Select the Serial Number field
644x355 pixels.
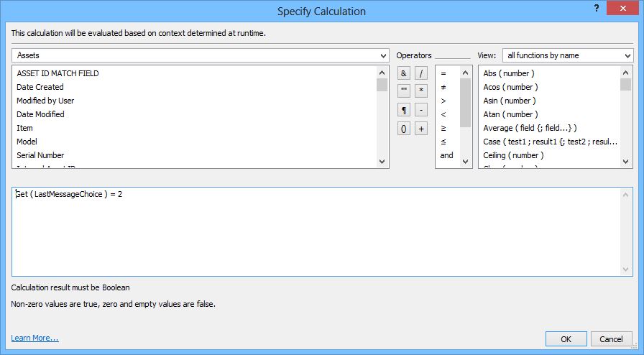pyautogui.click(x=40, y=155)
